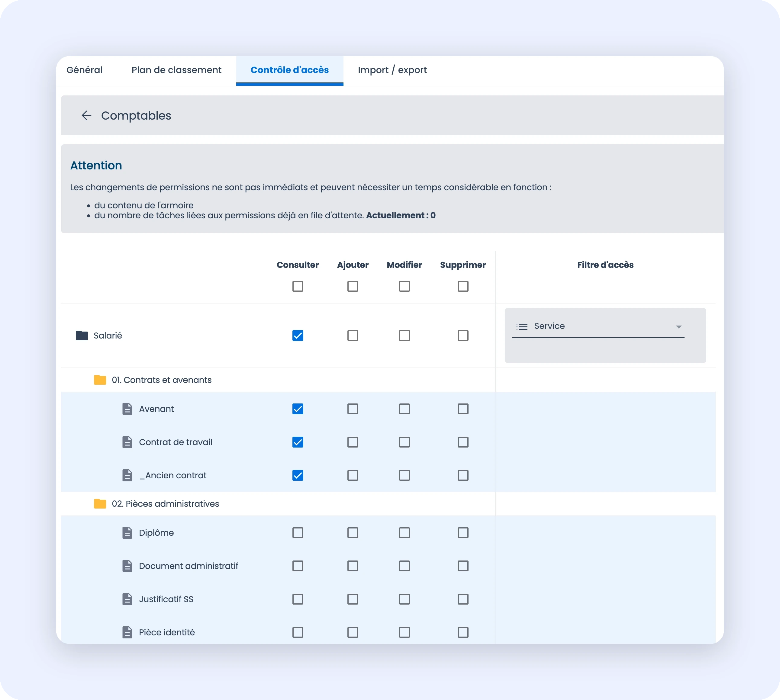Open the Plan de classement tab
780x700 pixels.
176,70
